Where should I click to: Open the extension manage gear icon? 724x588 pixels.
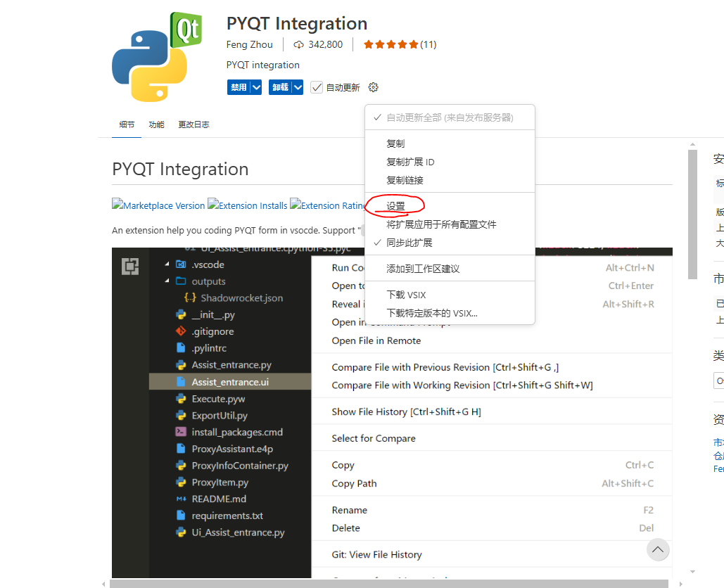(x=373, y=87)
